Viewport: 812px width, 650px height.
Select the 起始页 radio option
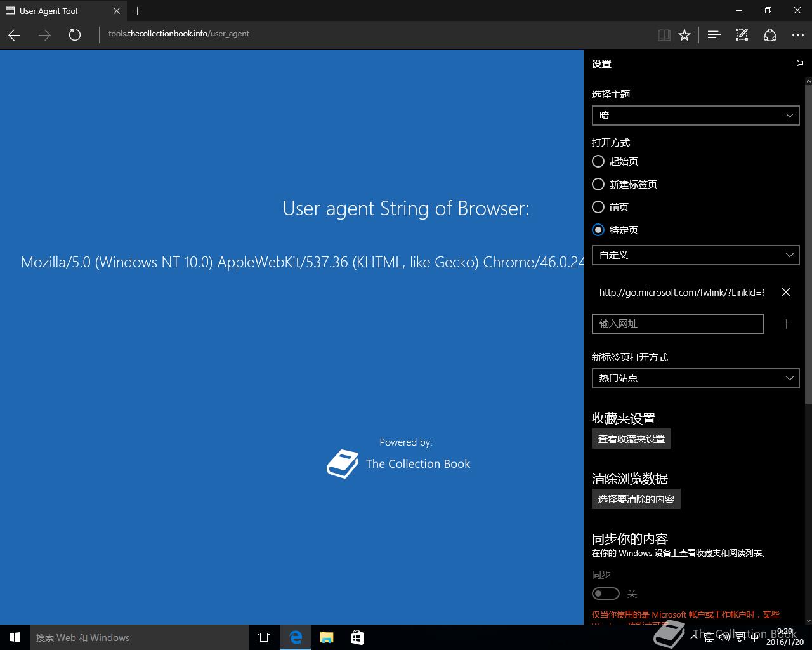point(598,161)
